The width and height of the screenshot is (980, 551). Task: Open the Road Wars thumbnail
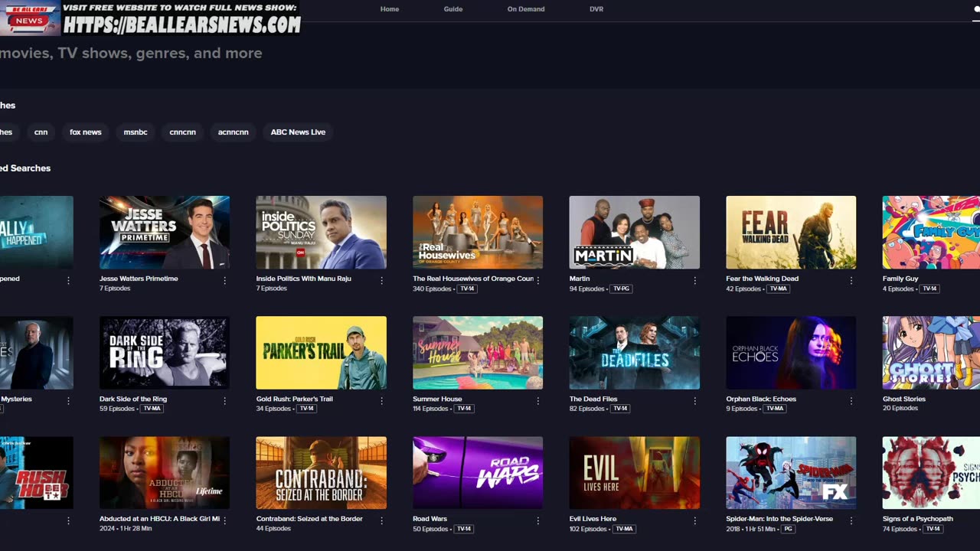[x=478, y=472]
